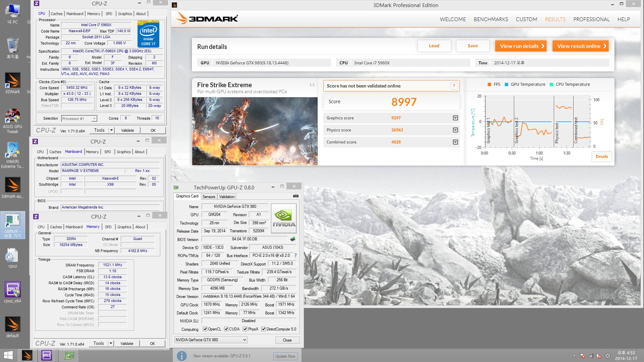644x362 pixels.
Task: Take a GPU-Z screenshot with camera icon
Action: coord(296,196)
